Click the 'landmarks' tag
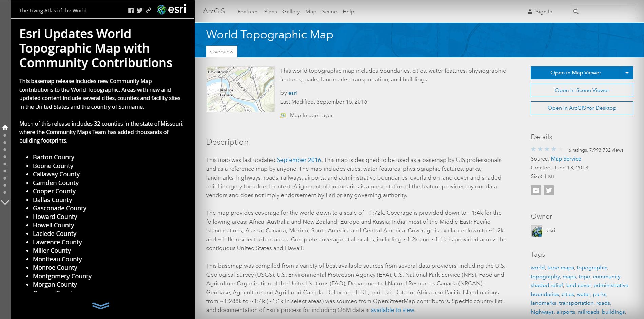The height and width of the screenshot is (319, 644). [x=543, y=303]
